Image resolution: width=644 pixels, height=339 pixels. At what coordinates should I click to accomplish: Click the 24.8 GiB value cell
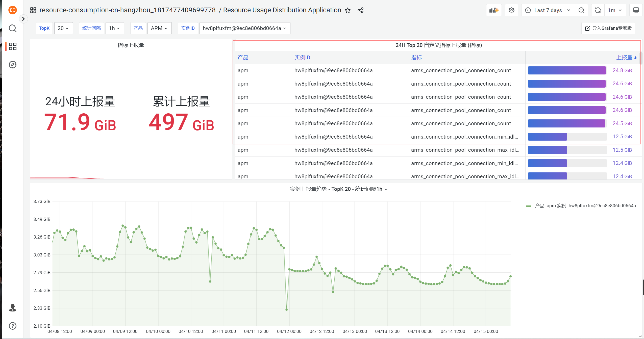(x=622, y=70)
